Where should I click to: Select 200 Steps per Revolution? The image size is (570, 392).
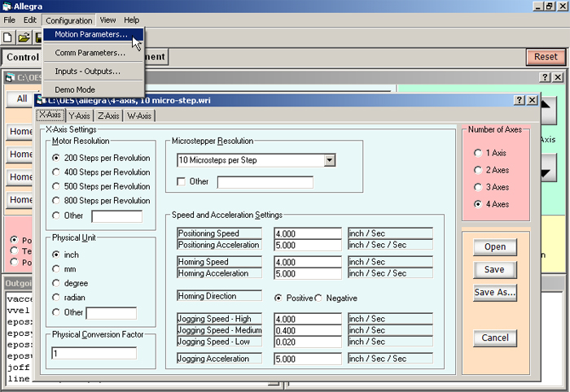(102, 158)
